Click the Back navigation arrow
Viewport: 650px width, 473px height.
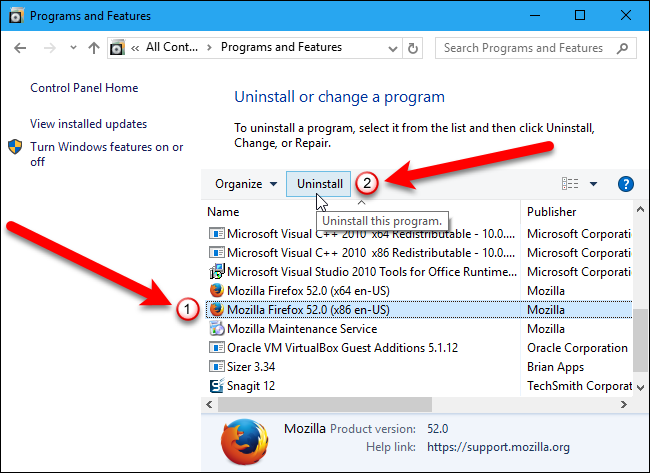click(18, 48)
